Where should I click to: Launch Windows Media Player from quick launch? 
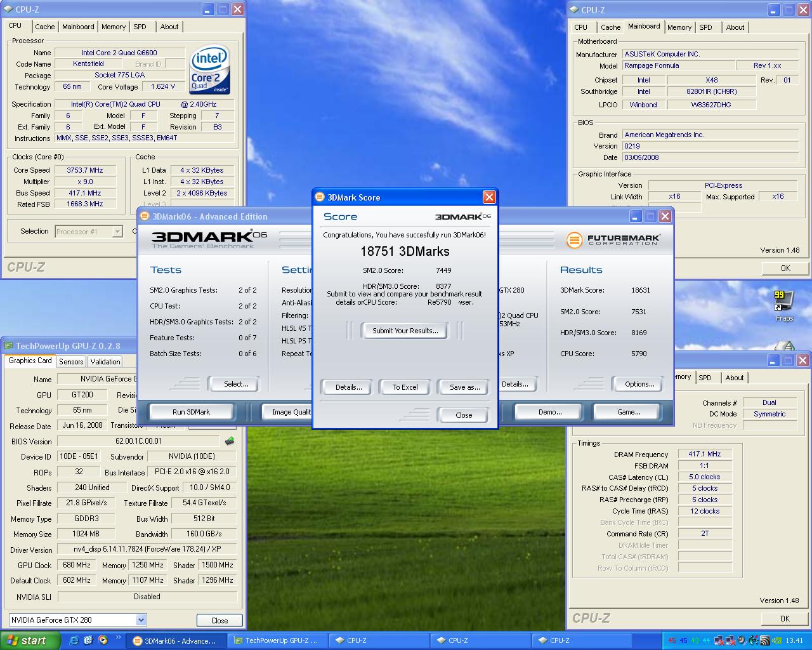coord(103,640)
